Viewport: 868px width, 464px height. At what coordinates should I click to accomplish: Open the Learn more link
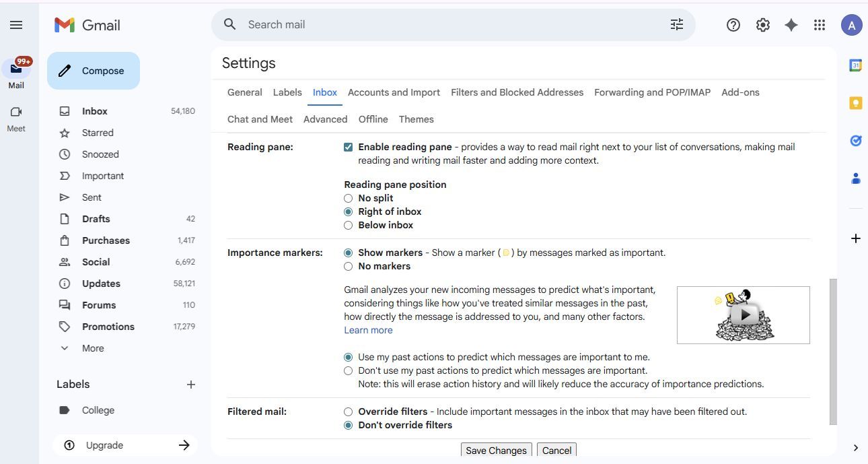tap(368, 330)
